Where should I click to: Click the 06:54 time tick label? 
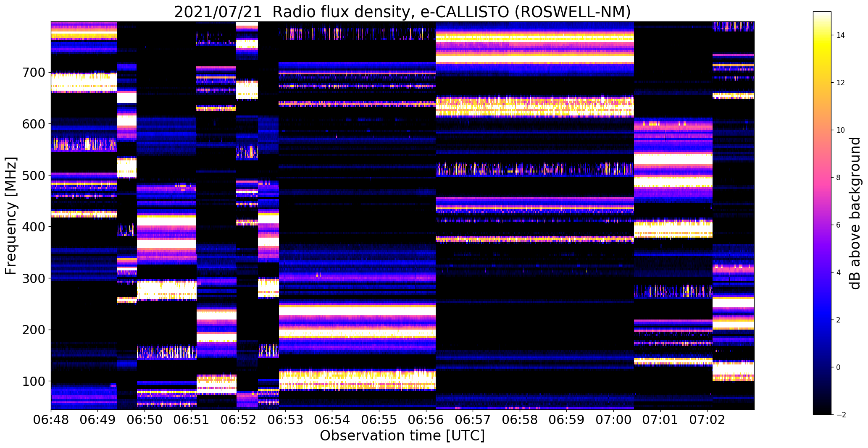(332, 420)
